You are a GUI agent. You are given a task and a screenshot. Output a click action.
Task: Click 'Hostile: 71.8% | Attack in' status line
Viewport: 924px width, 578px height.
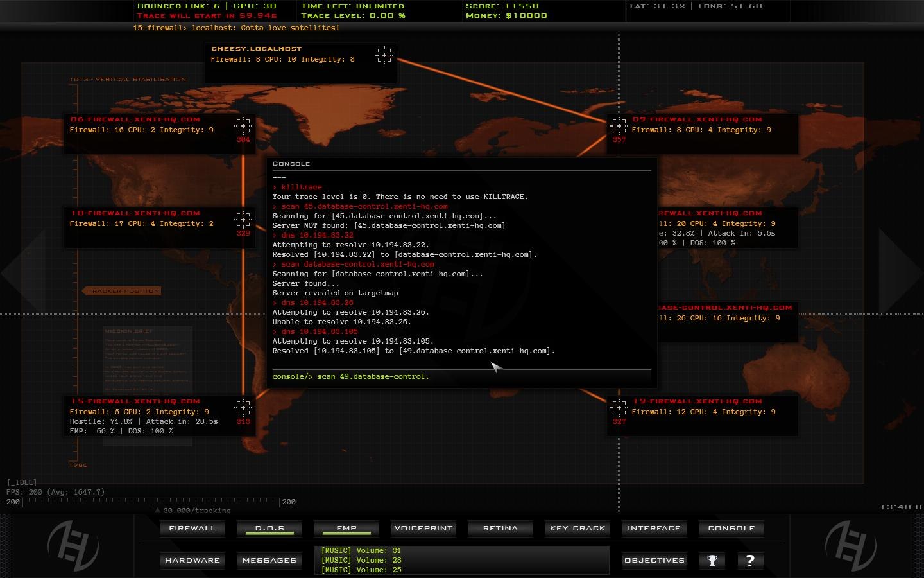[144, 421]
